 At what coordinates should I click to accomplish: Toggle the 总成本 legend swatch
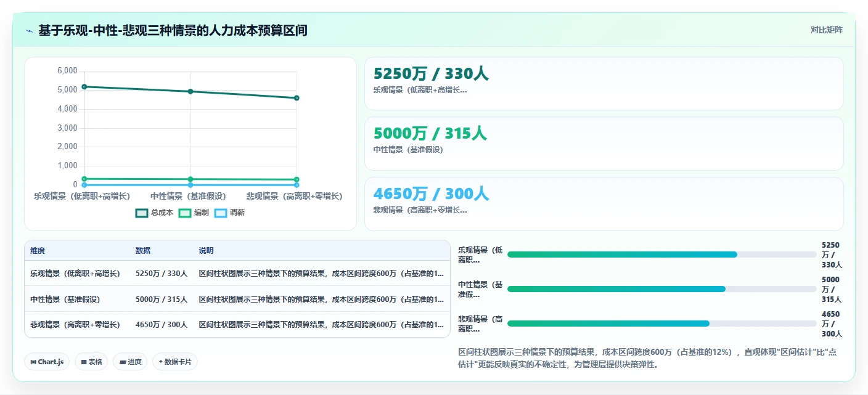pos(142,213)
